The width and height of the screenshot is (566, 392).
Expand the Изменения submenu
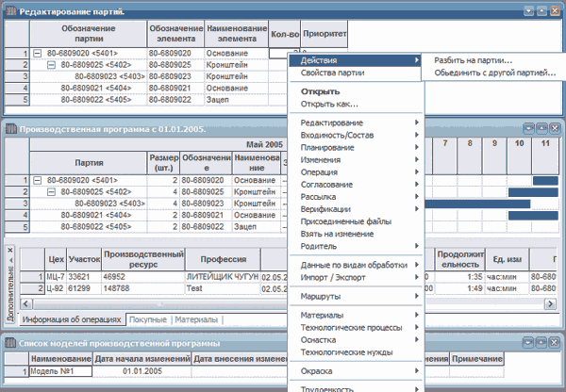point(356,160)
